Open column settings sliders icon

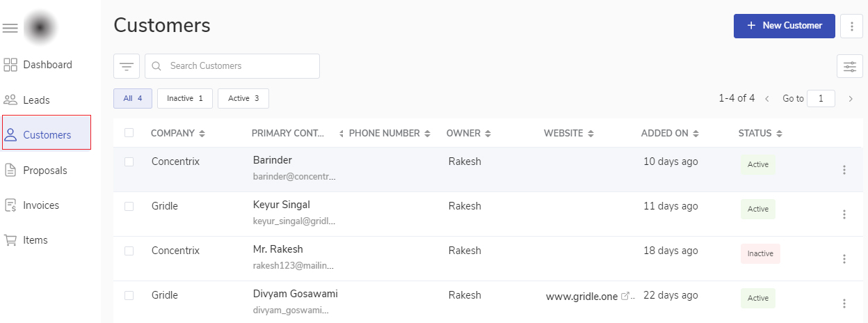point(850,66)
